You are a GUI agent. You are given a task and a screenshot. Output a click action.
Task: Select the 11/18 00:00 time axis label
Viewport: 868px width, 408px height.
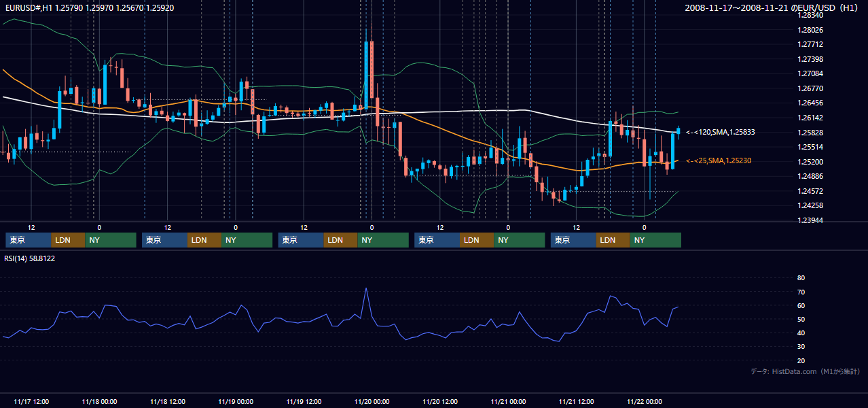pos(99,402)
